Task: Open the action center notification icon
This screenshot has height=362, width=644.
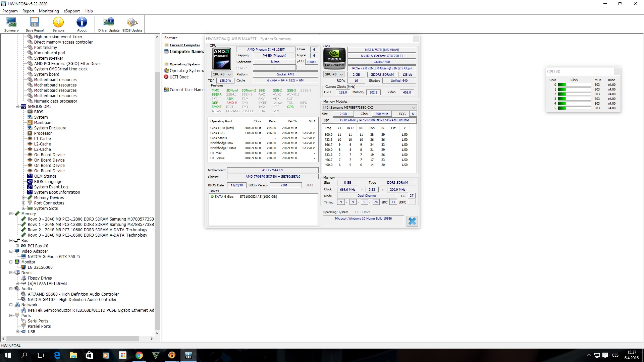Action: (x=605, y=355)
